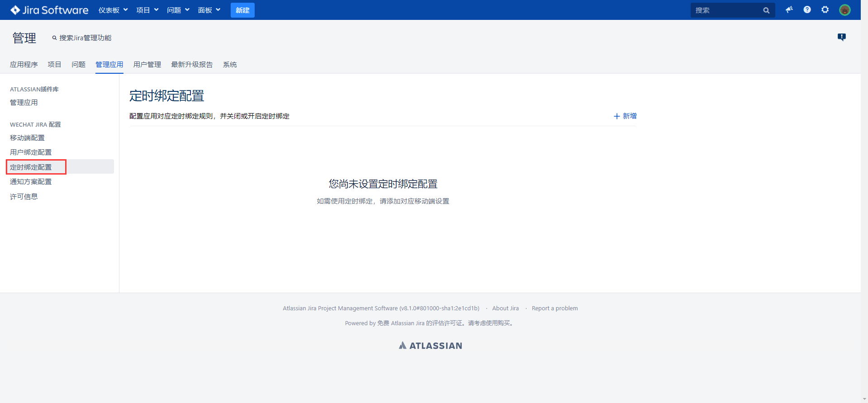868x403 pixels.
Task: Click the 新增 add link
Action: pos(625,116)
